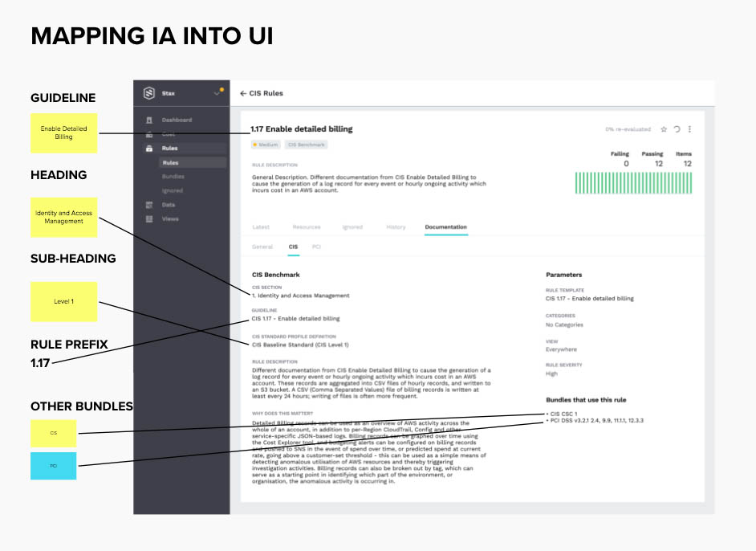Select the General documentation sub-tab

pos(262,247)
